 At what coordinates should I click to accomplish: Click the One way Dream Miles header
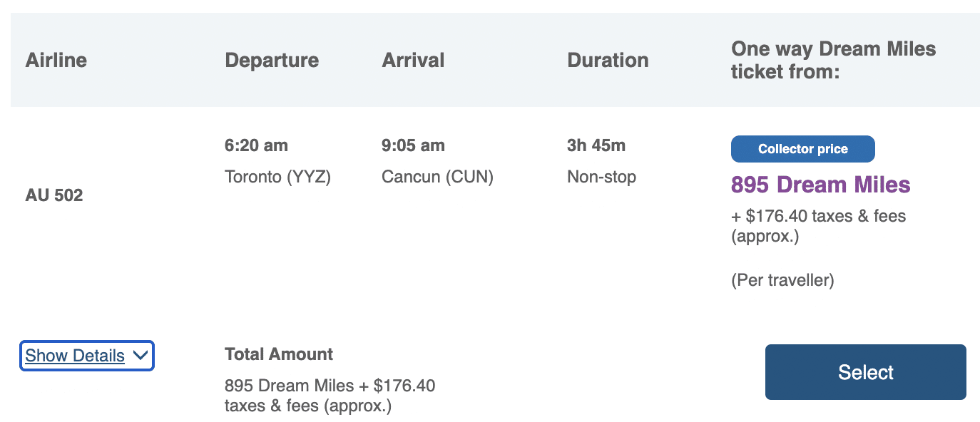pyautogui.click(x=833, y=60)
